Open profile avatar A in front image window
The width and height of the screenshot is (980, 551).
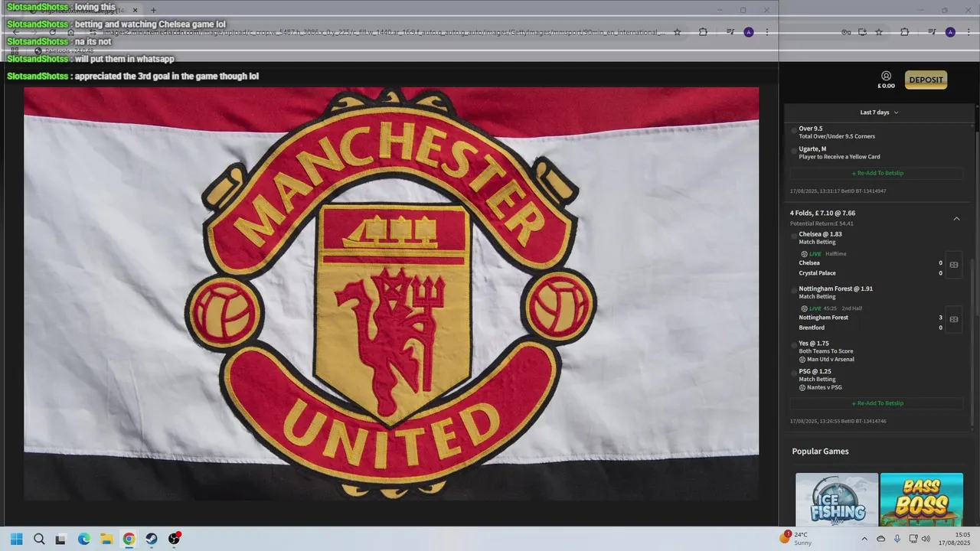[749, 32]
